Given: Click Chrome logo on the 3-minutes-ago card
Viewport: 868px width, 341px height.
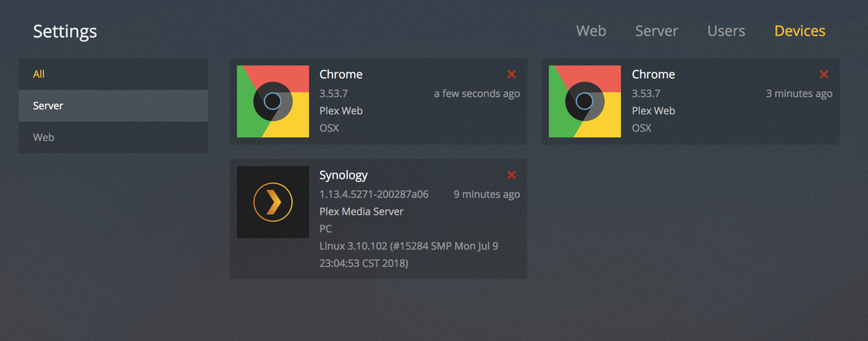Looking at the screenshot, I should 585,102.
